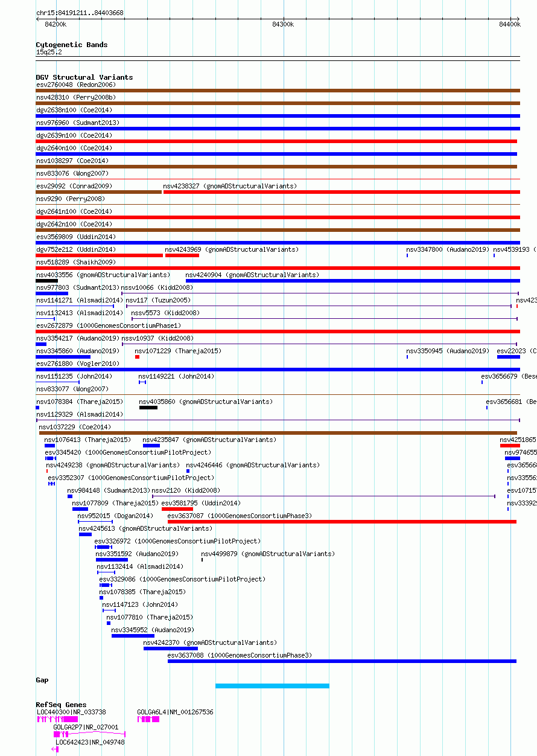Viewport: 537px width, 756px height.
Task: Click nsv2120 (Kidd2008) label
Action: [186, 490]
